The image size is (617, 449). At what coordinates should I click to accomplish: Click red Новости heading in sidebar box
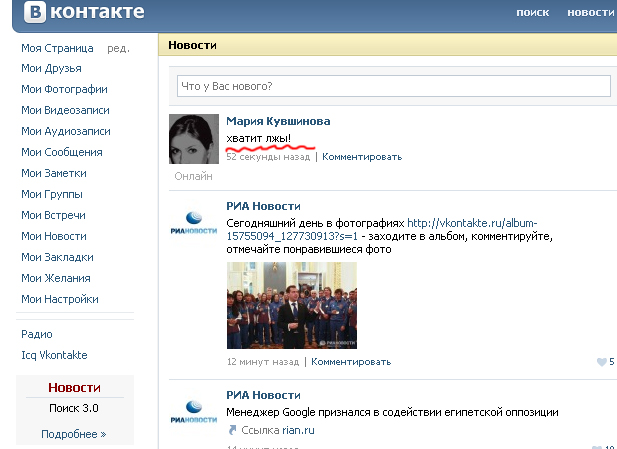click(x=74, y=388)
